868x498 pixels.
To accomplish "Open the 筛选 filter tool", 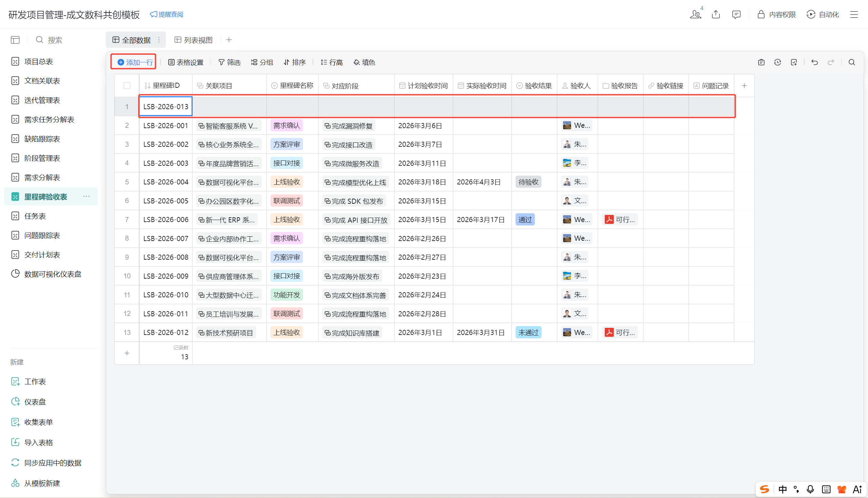I will coord(230,62).
